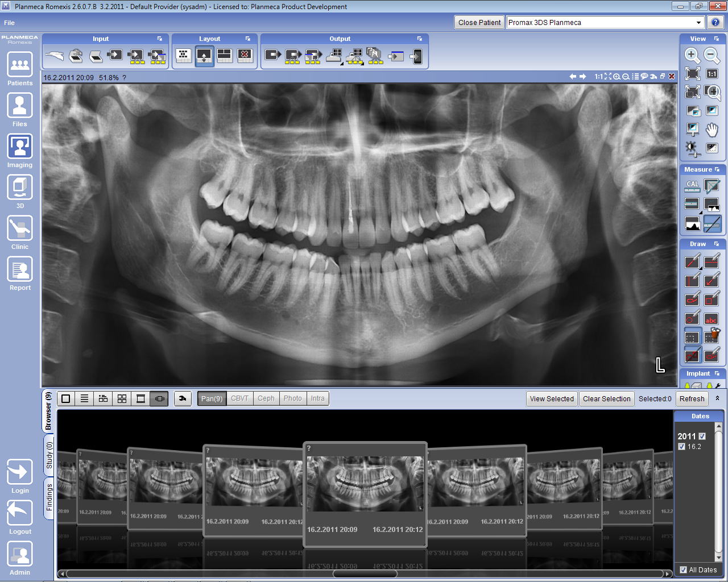Click the flatbed scanner input icon

(96, 56)
